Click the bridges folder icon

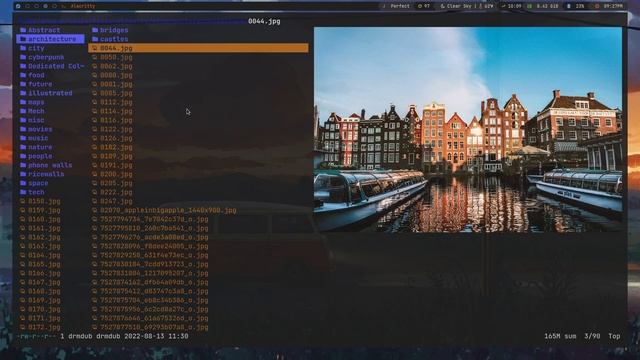[x=95, y=30]
